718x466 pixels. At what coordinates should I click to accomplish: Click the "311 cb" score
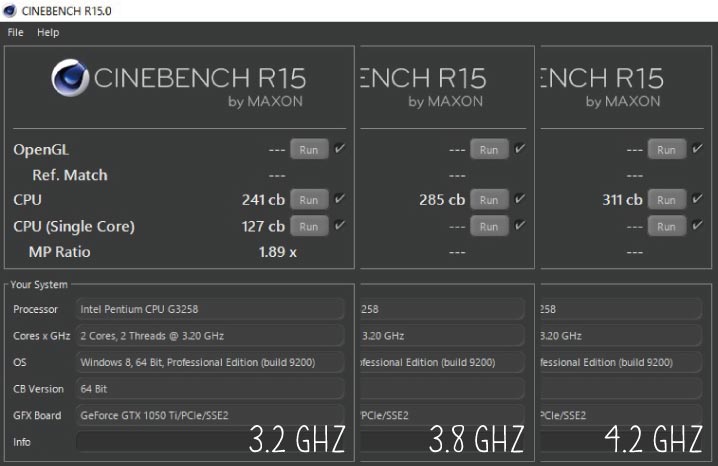(622, 200)
